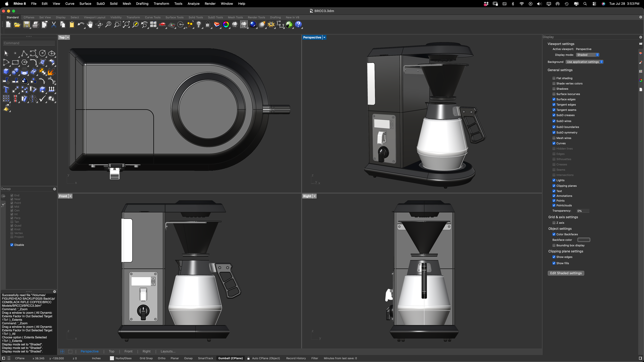Open the Perspective viewport menu arrow

point(324,37)
